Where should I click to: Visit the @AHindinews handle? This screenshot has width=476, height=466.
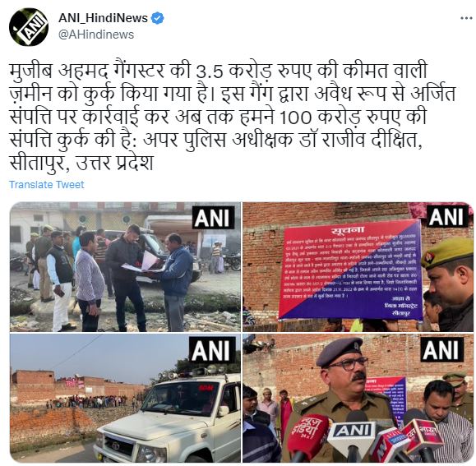(96, 35)
